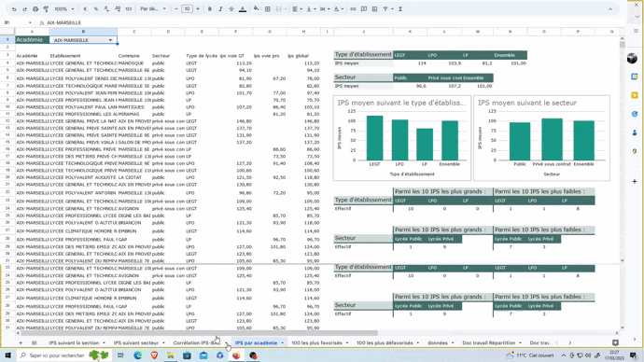Decrease decimal places

(x=106, y=9)
